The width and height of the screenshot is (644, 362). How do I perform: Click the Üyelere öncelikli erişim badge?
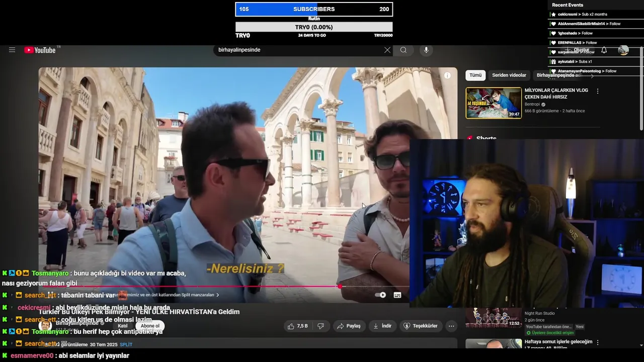pyautogui.click(x=549, y=333)
